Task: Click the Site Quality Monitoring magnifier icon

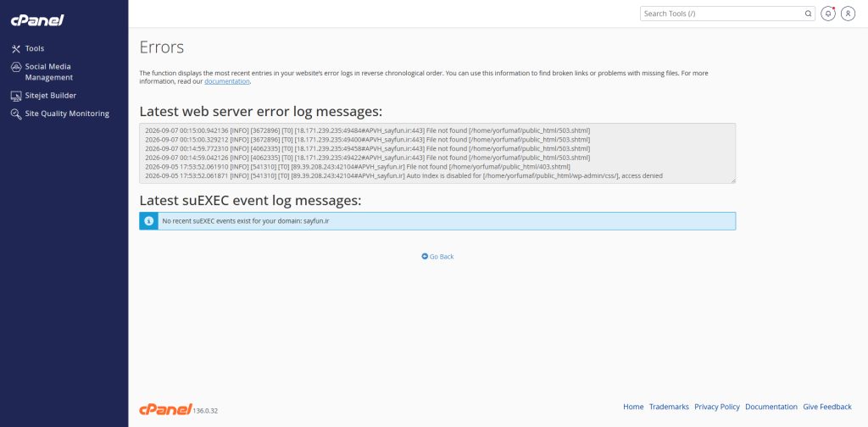Action: [16, 114]
